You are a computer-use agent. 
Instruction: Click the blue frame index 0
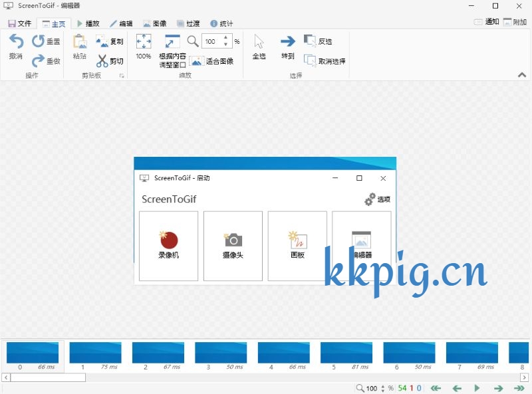[x=419, y=388]
